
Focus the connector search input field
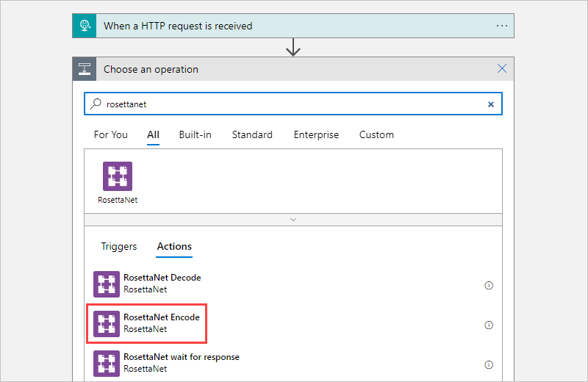[294, 104]
